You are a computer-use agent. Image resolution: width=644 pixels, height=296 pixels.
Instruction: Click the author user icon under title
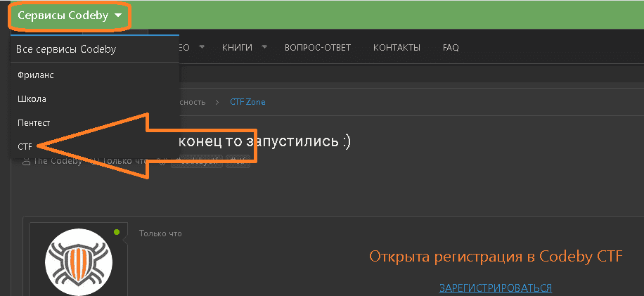[x=27, y=161]
